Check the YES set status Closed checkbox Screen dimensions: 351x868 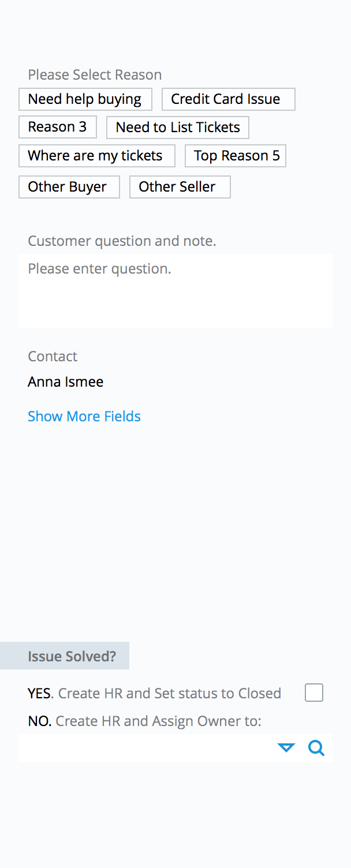(x=314, y=693)
